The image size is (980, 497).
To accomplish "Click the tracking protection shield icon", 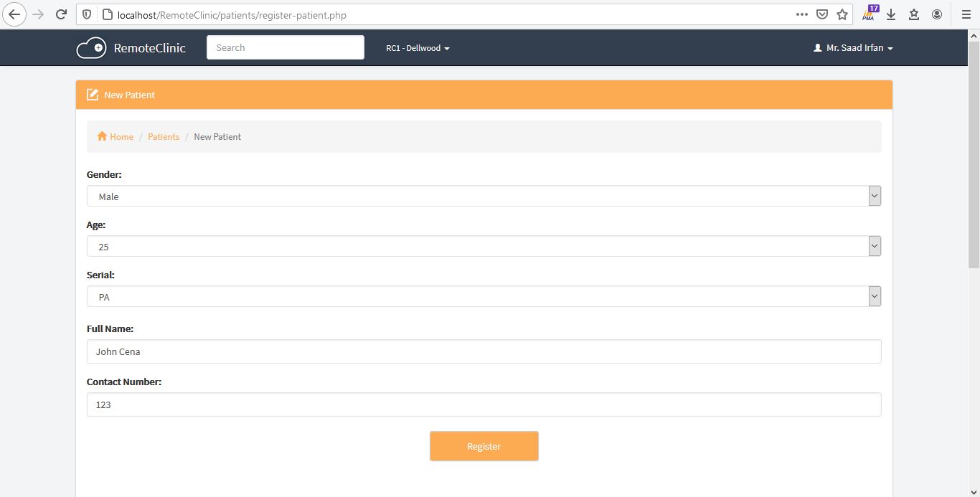I will pos(87,14).
